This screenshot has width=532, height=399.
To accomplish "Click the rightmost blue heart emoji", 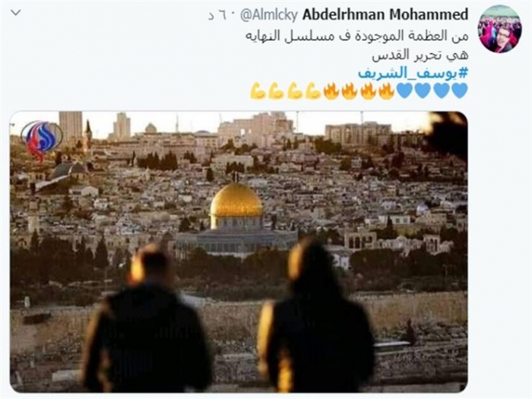I will click(459, 90).
